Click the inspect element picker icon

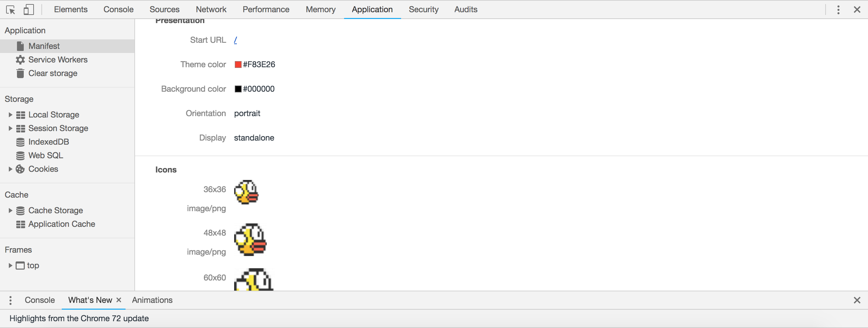pyautogui.click(x=11, y=10)
